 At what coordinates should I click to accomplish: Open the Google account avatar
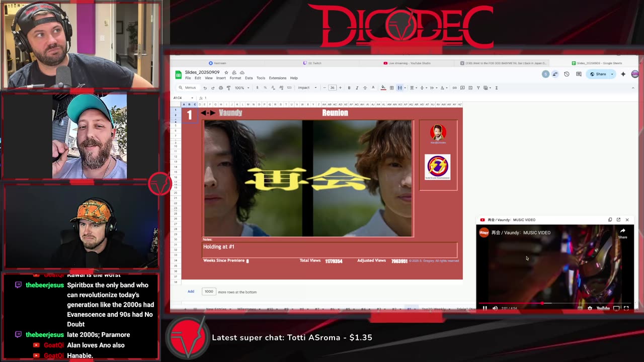point(635,74)
